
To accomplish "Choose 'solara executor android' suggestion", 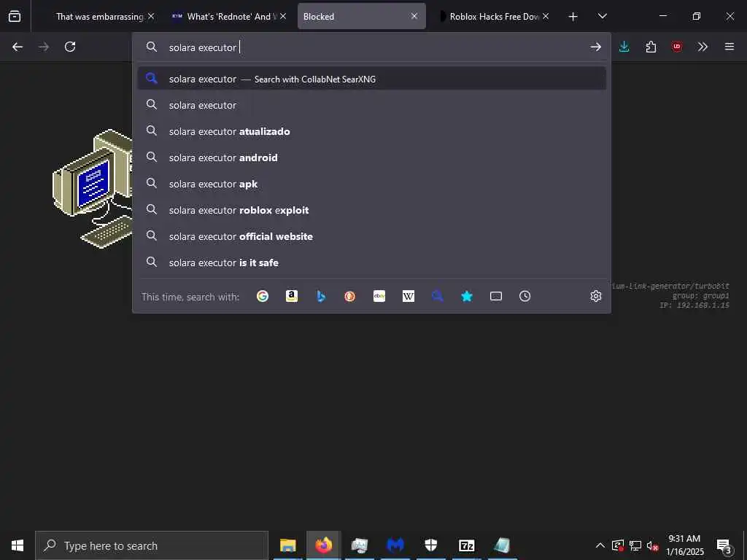I will pyautogui.click(x=371, y=157).
